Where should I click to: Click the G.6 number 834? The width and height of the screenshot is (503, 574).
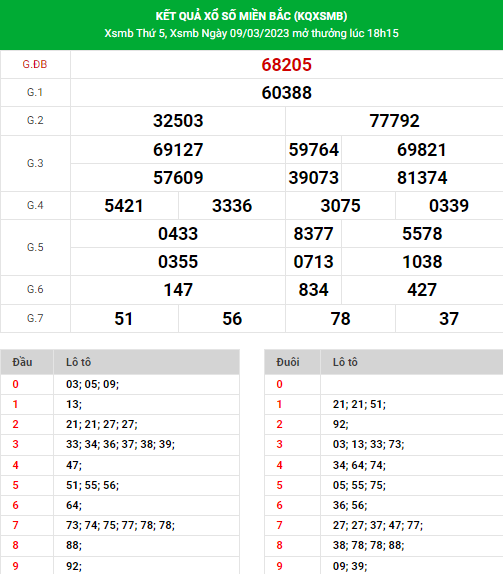point(313,290)
